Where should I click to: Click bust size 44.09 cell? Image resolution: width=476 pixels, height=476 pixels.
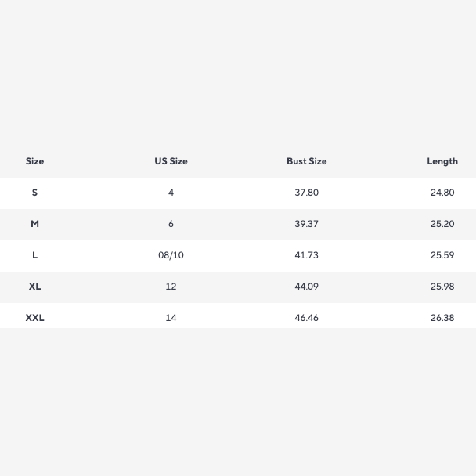point(306,287)
